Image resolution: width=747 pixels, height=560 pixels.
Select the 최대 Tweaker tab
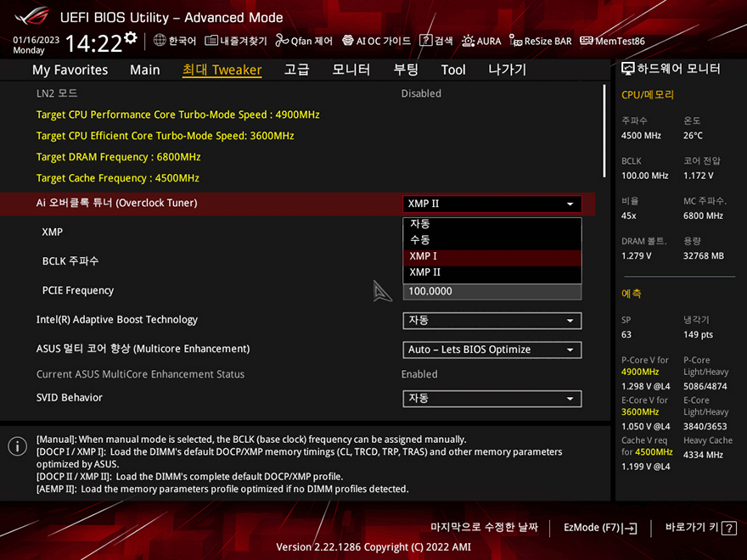tap(222, 70)
